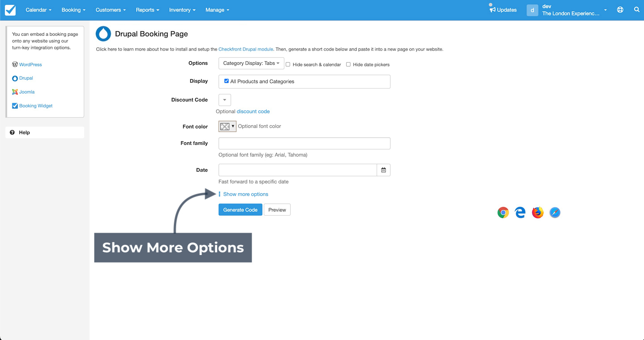Open the search magnifier icon
Screen dimensions: 644x340
click(x=636, y=9)
